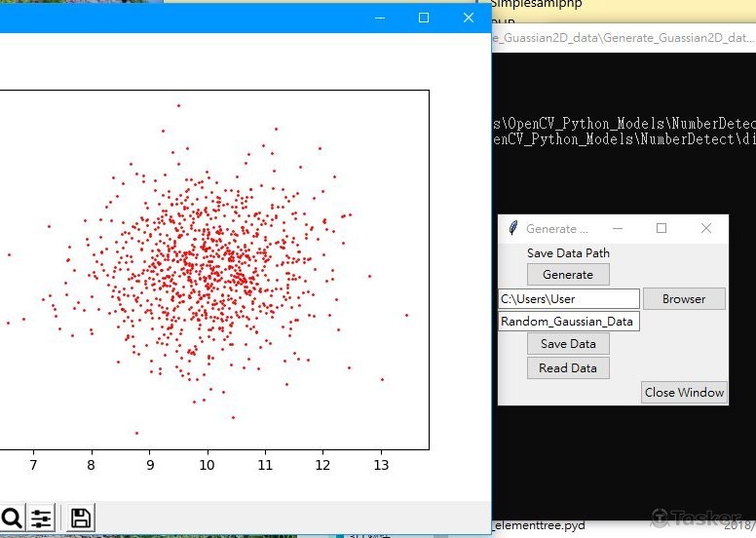756x538 pixels.
Task: Minimize the scatter plot window
Action: click(380, 18)
